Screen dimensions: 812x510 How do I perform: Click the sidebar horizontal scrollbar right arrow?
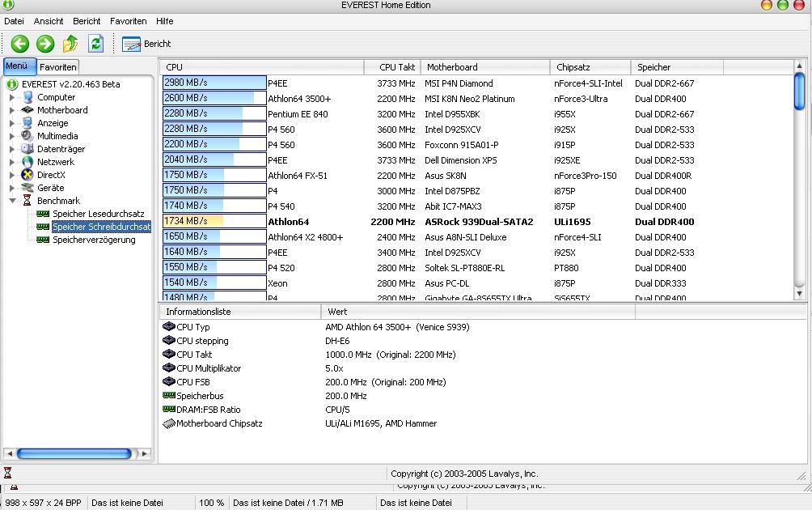(x=145, y=453)
